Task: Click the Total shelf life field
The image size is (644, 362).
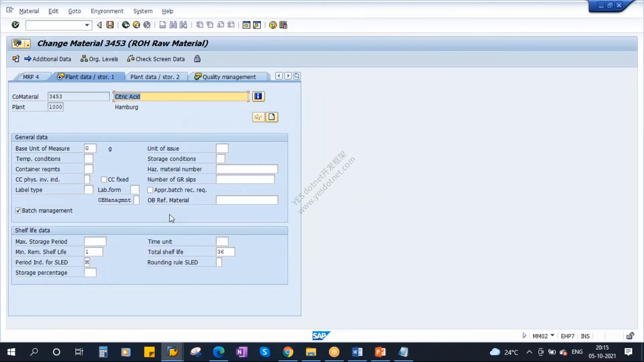Action: click(225, 252)
